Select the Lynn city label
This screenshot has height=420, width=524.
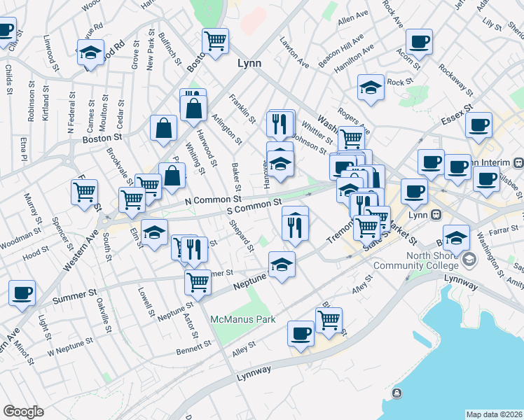coord(249,64)
